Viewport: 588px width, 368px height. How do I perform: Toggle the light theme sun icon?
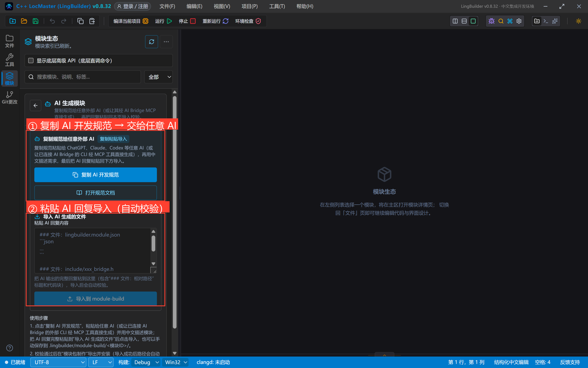click(x=578, y=21)
